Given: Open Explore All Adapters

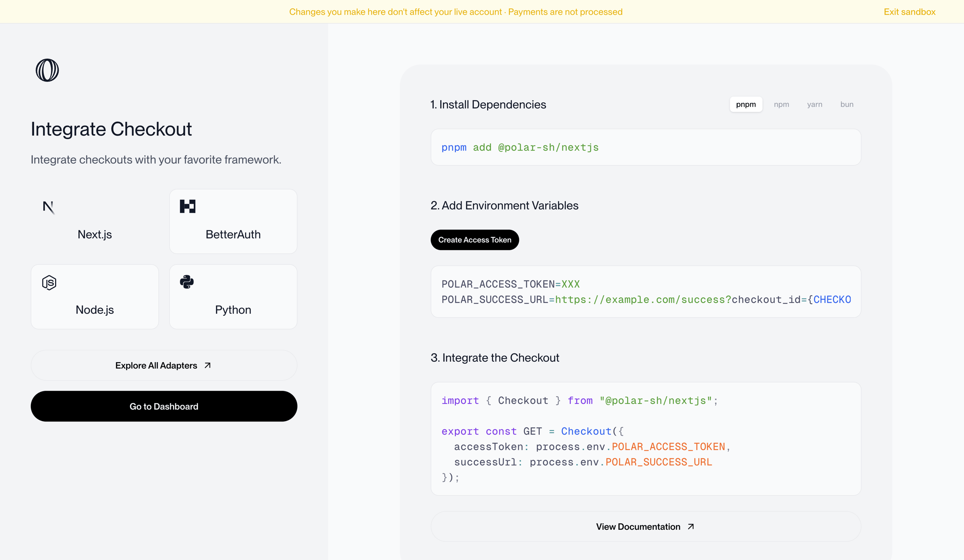Looking at the screenshot, I should (164, 365).
